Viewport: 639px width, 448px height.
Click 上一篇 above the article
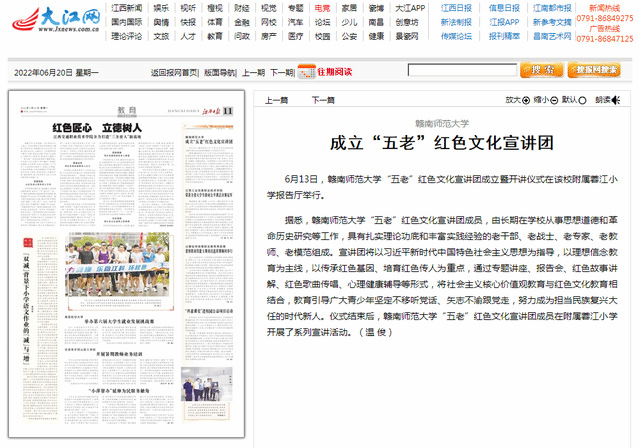point(276,100)
